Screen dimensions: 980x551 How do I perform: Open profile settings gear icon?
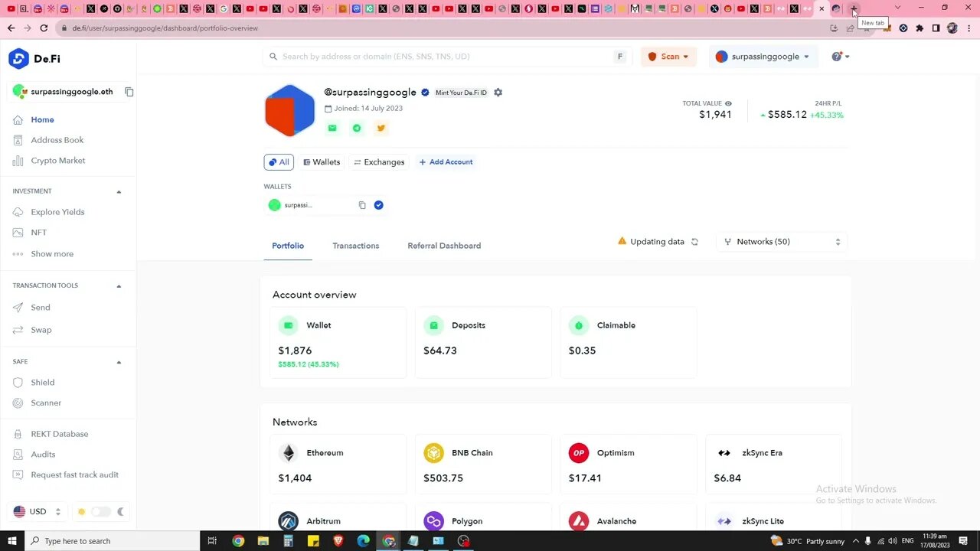(x=498, y=93)
